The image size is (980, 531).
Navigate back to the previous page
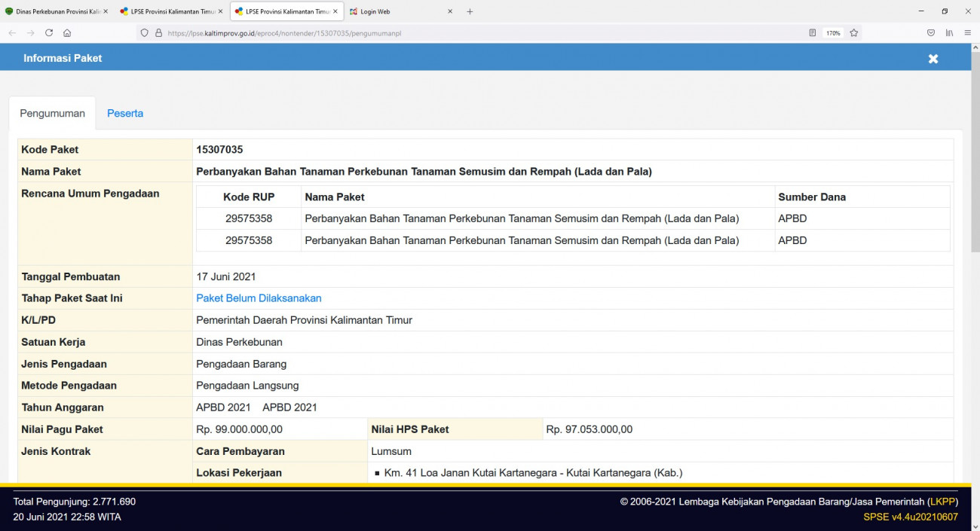[x=11, y=32]
